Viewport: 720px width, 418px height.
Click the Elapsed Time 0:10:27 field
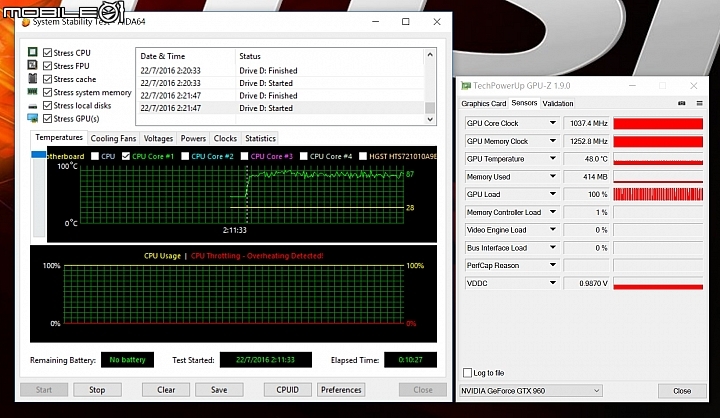coord(410,360)
